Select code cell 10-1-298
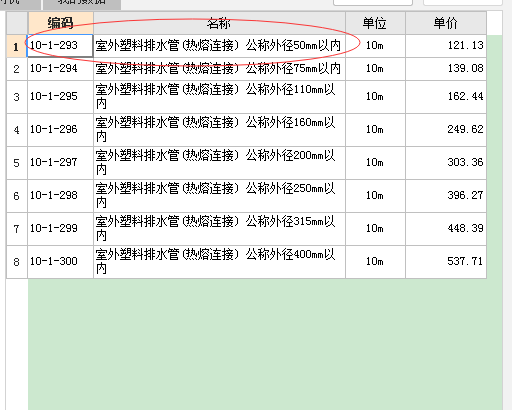The image size is (512, 410). (x=60, y=196)
